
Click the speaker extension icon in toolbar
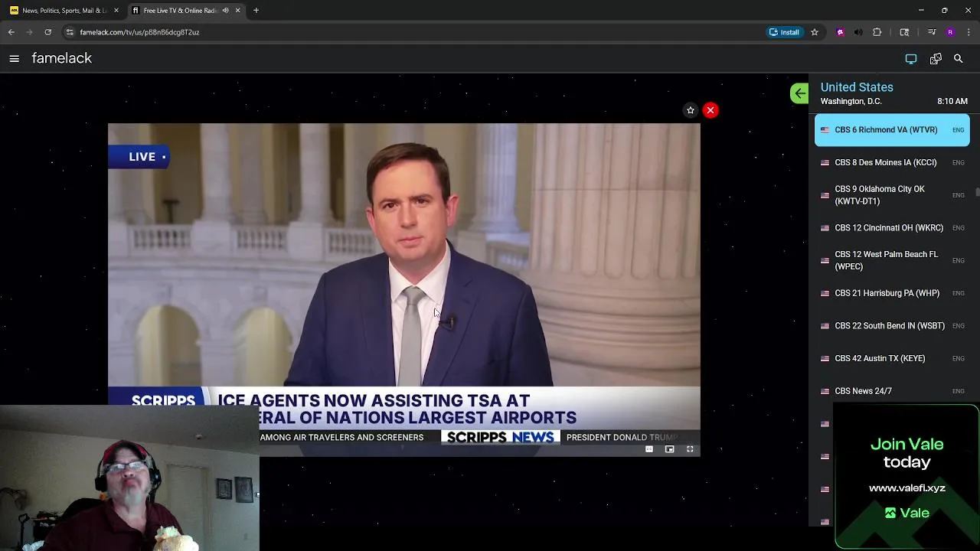pos(858,32)
